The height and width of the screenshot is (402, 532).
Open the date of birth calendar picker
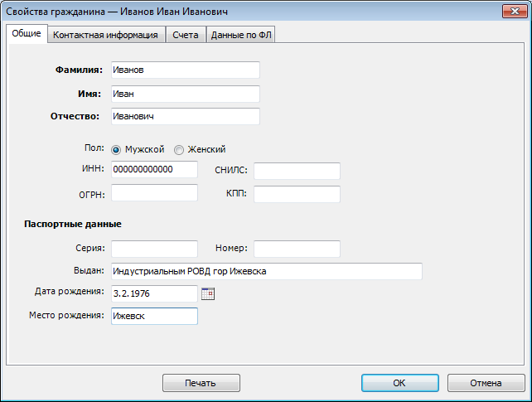tap(208, 293)
